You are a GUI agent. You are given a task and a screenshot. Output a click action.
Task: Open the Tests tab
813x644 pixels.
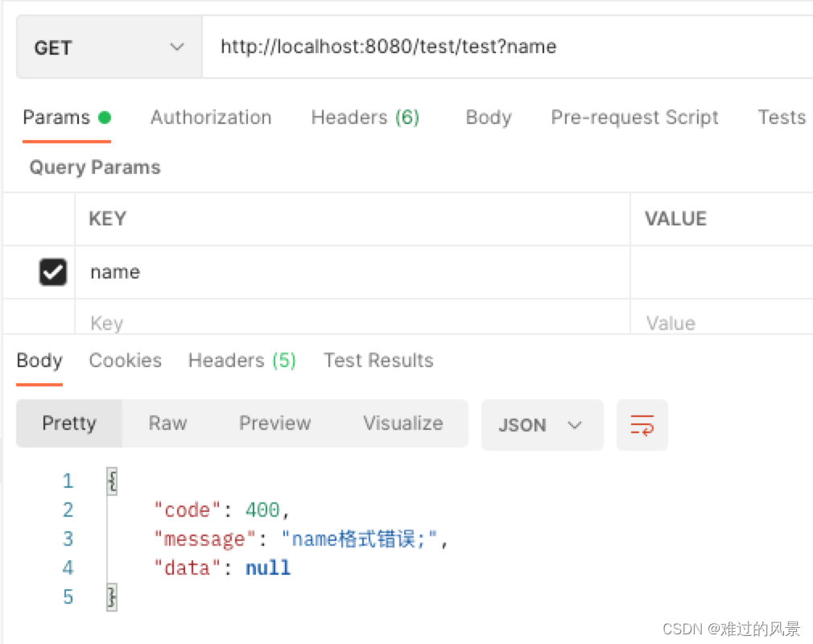tap(782, 118)
